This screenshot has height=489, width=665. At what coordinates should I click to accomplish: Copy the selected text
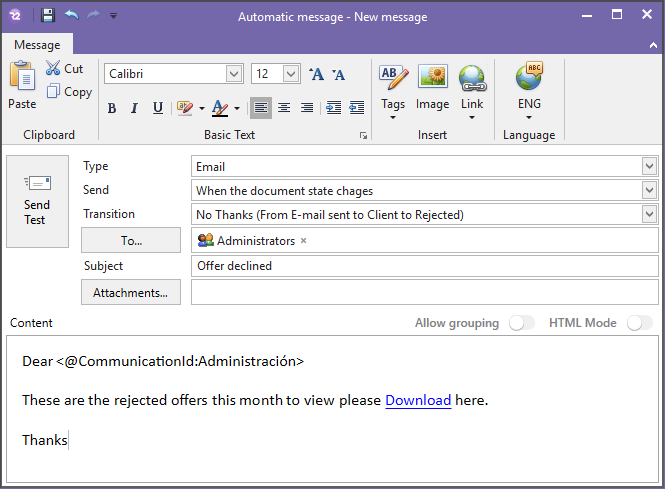coord(69,91)
